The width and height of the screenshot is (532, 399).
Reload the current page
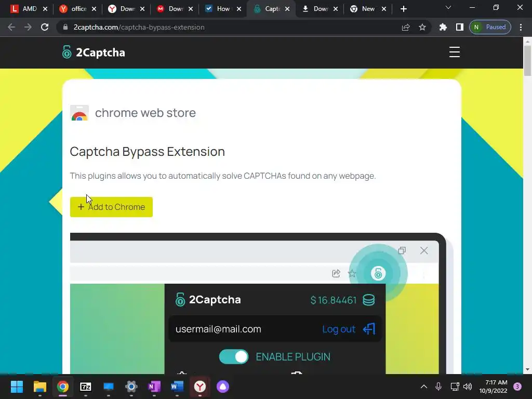tap(45, 27)
